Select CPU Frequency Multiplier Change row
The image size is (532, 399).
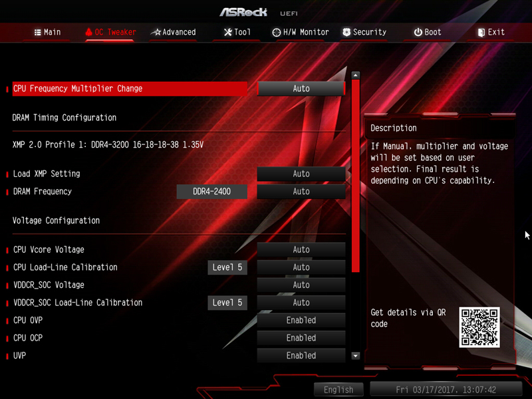coord(130,88)
